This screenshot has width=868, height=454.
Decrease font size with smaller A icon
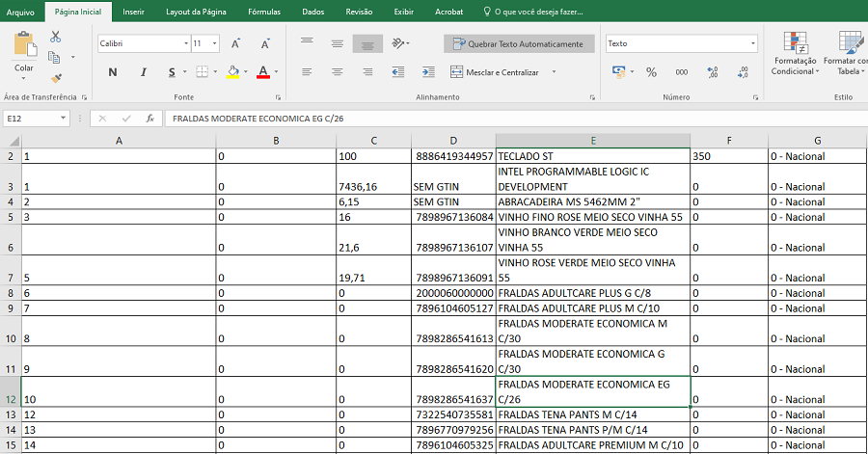coord(265,43)
